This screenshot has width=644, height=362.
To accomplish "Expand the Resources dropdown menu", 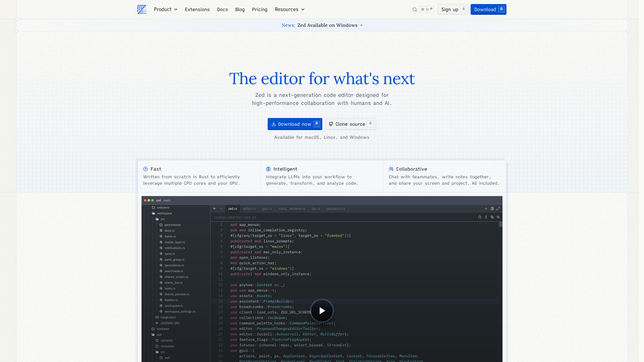I will [x=289, y=9].
